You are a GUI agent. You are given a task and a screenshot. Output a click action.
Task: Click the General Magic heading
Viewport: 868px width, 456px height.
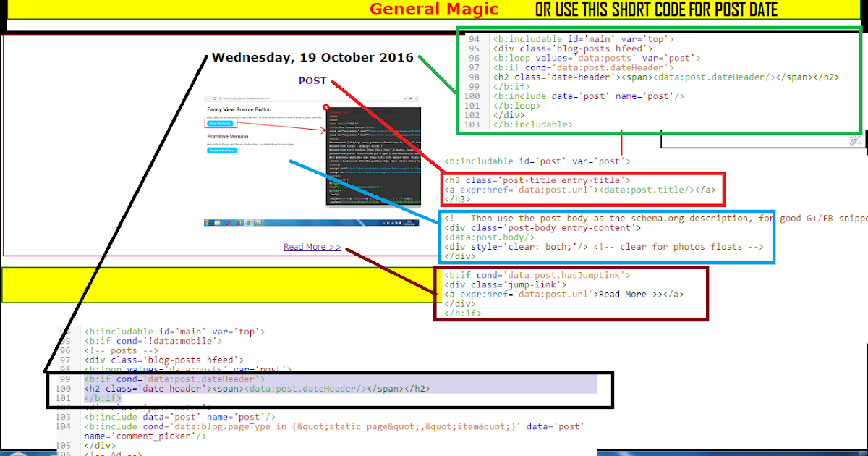click(434, 9)
